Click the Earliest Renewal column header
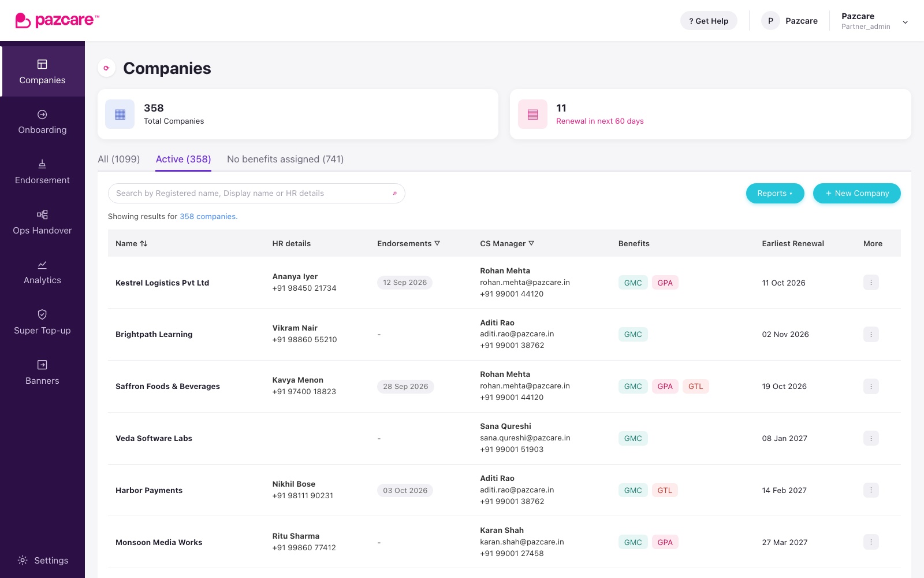The width and height of the screenshot is (924, 578). pyautogui.click(x=793, y=243)
